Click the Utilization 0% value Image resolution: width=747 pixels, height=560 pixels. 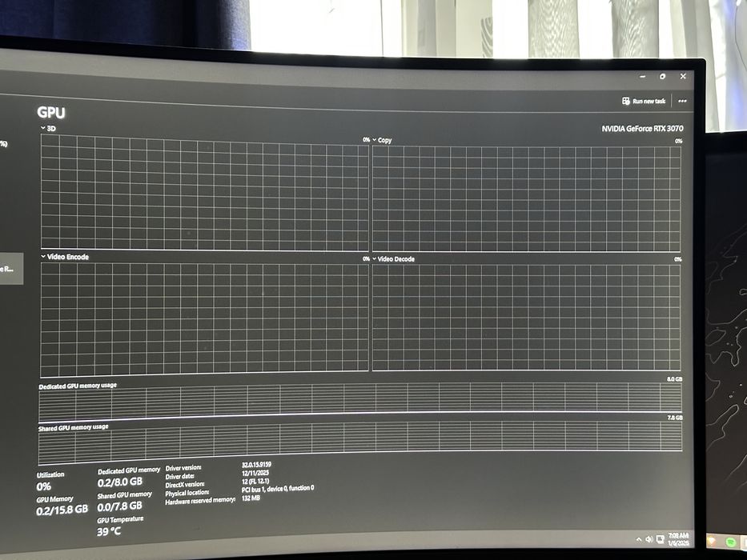click(x=43, y=486)
